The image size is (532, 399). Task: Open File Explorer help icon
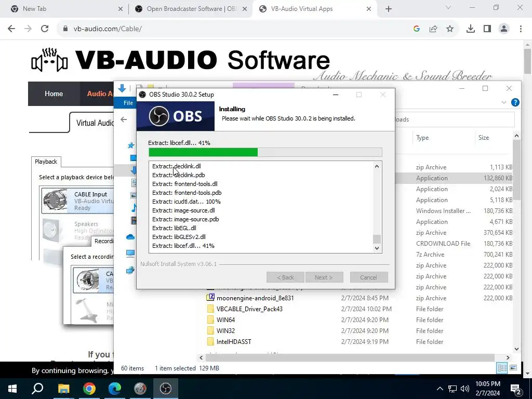pos(515,102)
